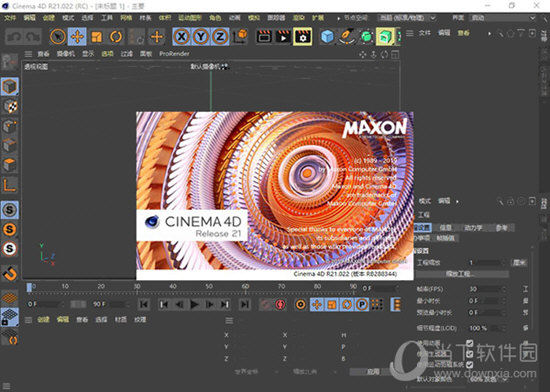Play the animation forward
The height and width of the screenshot is (392, 550).
click(x=194, y=304)
